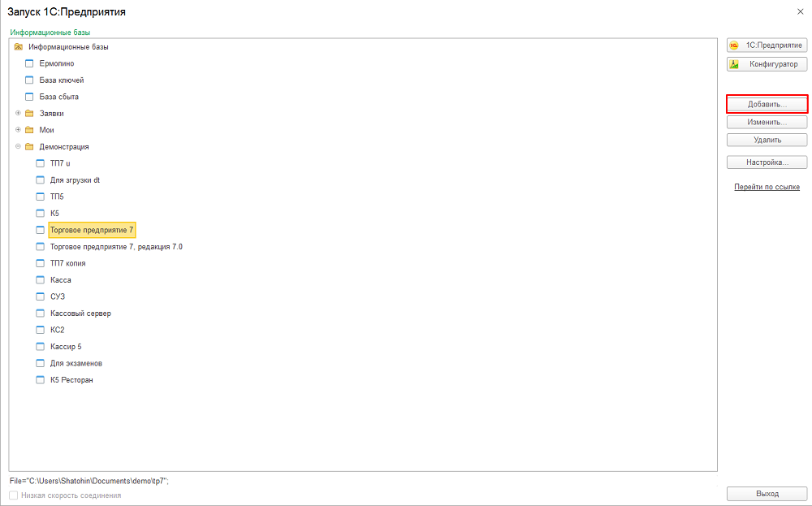Click the File path text at the bottom
The height and width of the screenshot is (506, 812).
[89, 481]
